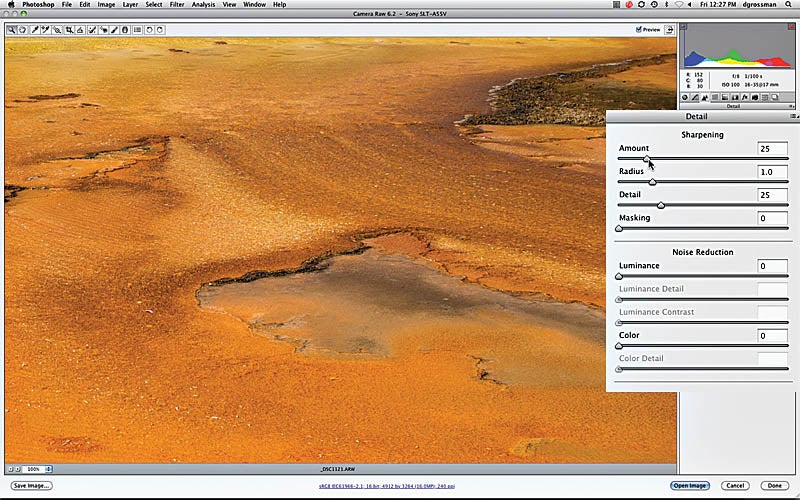Click the Sharpening Amount slider handle

[646, 159]
